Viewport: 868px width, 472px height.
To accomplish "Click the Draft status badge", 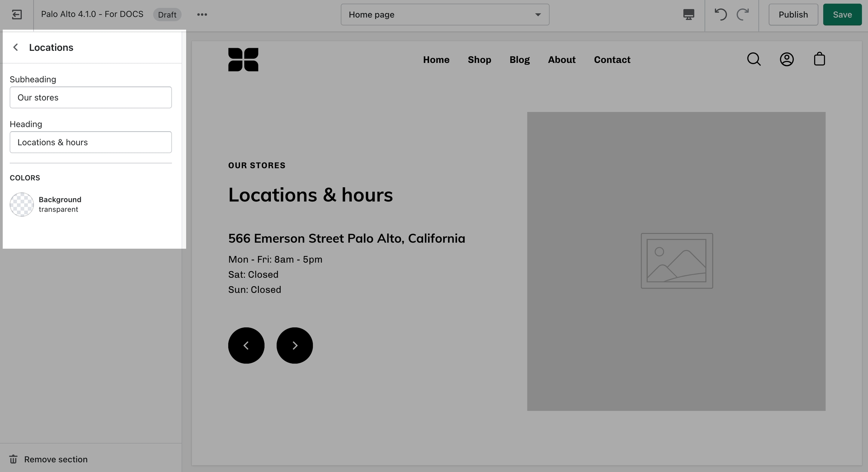I will (x=167, y=15).
